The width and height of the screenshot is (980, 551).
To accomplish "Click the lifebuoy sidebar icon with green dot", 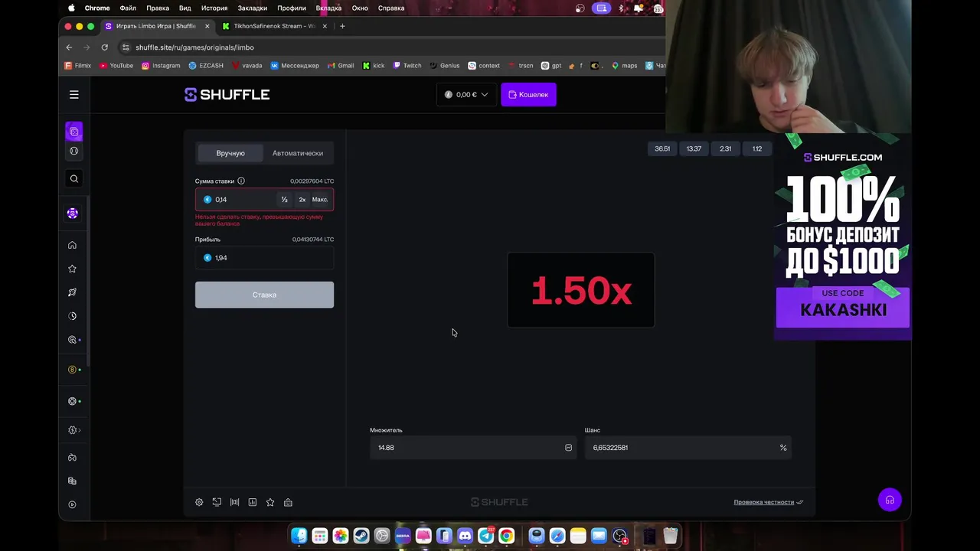I will coord(72,401).
